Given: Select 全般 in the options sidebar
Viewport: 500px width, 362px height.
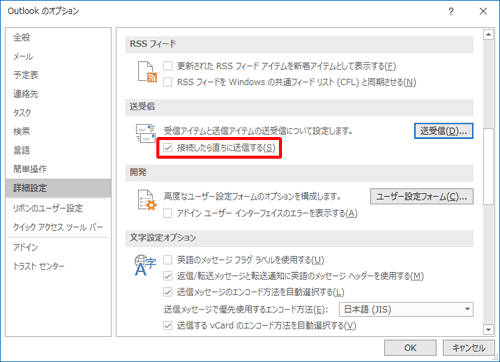Looking at the screenshot, I should pos(58,37).
